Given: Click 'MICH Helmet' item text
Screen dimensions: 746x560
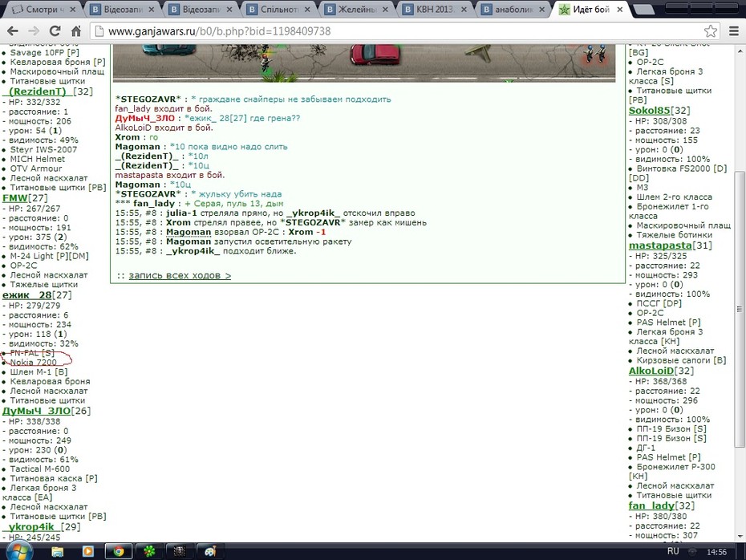Looking at the screenshot, I should point(37,159).
